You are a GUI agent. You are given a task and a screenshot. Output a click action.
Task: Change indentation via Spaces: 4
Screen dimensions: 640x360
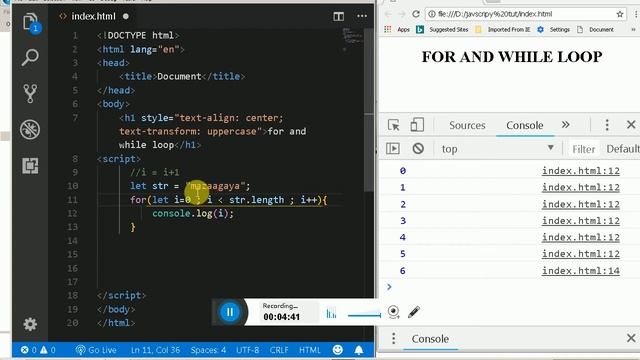click(208, 350)
